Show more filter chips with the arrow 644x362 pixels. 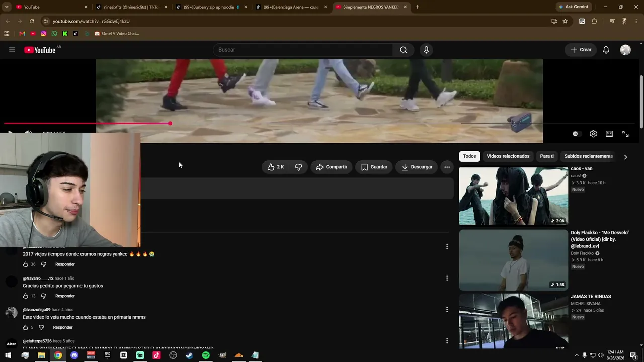625,157
